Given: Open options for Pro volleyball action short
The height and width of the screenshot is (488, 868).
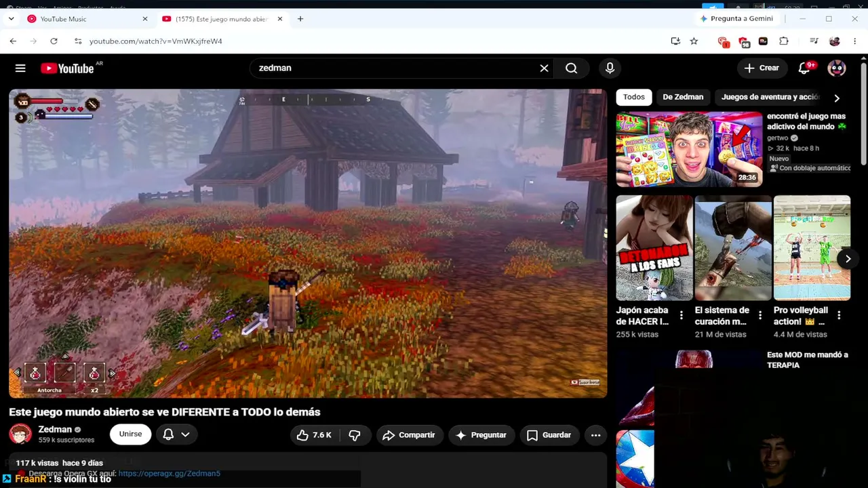Looking at the screenshot, I should (x=839, y=315).
